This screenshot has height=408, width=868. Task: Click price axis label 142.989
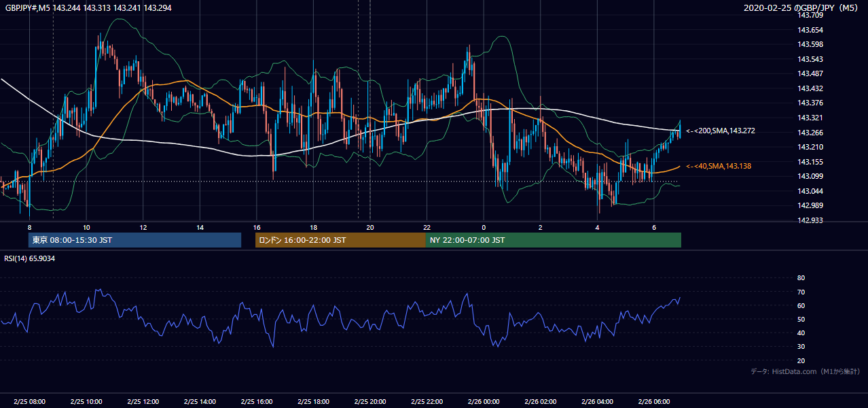click(x=810, y=205)
